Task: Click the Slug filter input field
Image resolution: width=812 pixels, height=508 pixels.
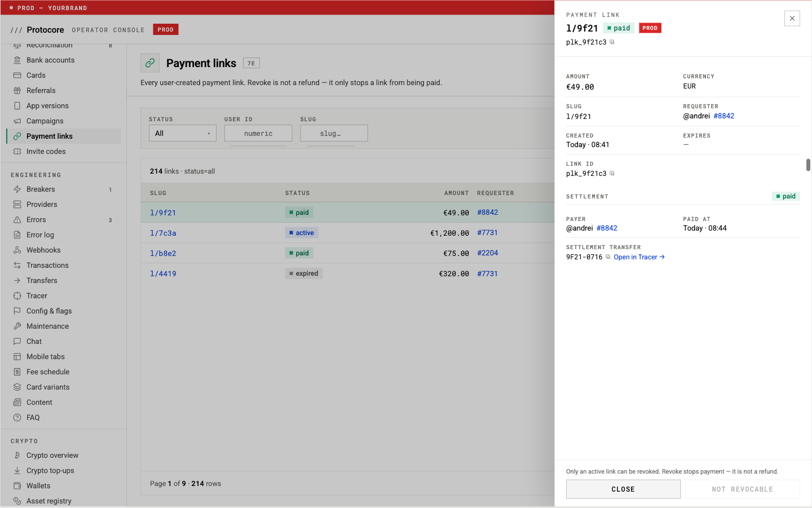Action: [x=334, y=133]
